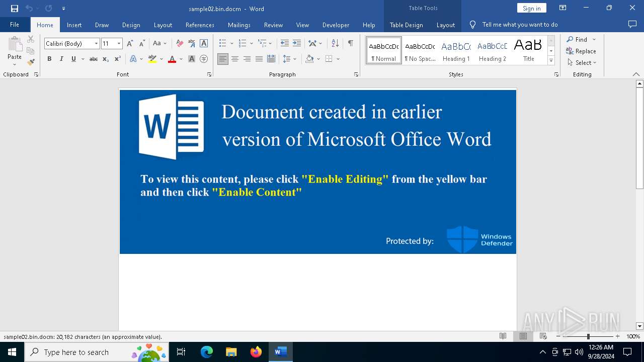Click the Cut scissors icon
The width and height of the screenshot is (644, 362).
coord(31,39)
